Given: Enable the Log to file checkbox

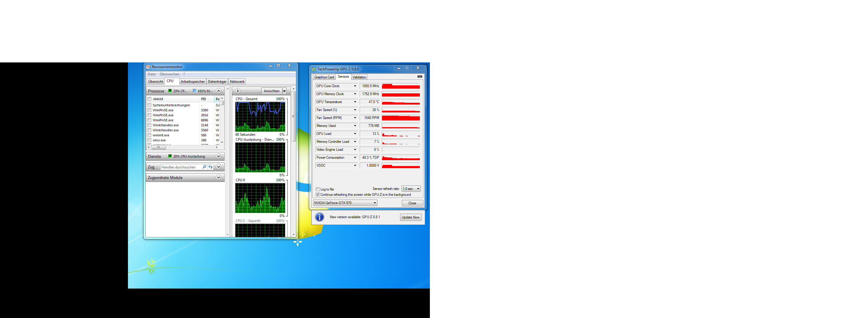Looking at the screenshot, I should [318, 189].
